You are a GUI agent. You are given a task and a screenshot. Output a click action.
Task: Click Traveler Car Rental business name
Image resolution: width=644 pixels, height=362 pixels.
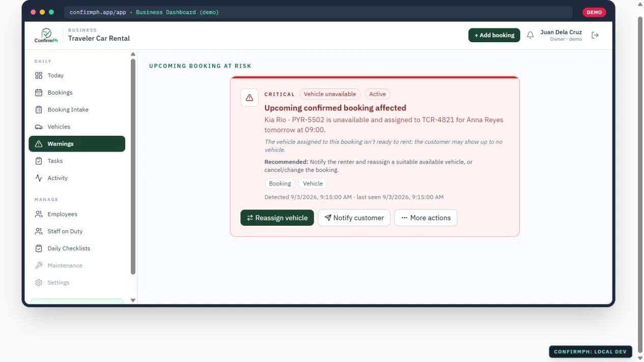coord(99,38)
